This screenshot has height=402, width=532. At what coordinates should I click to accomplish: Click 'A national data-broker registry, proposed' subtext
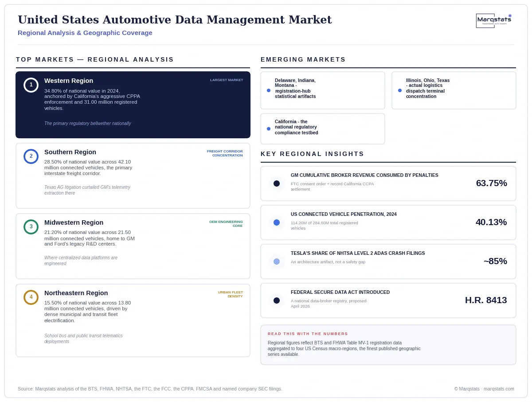[329, 304]
